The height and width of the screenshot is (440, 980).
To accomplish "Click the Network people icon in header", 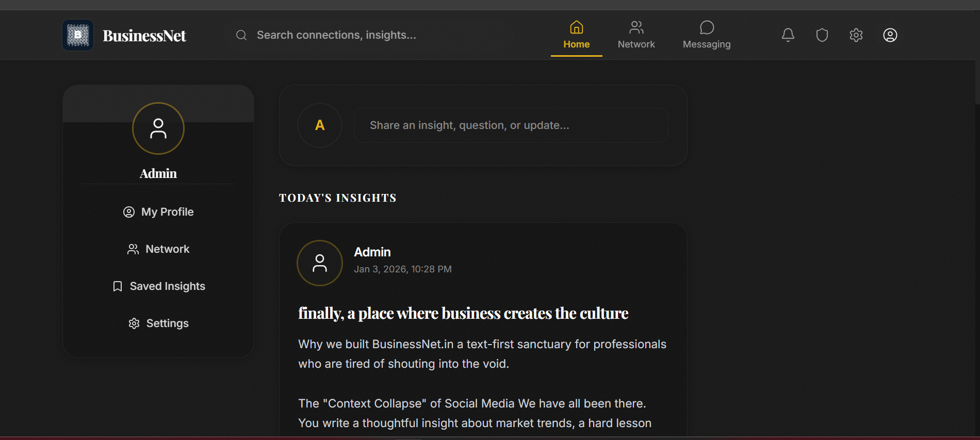I will pyautogui.click(x=636, y=27).
